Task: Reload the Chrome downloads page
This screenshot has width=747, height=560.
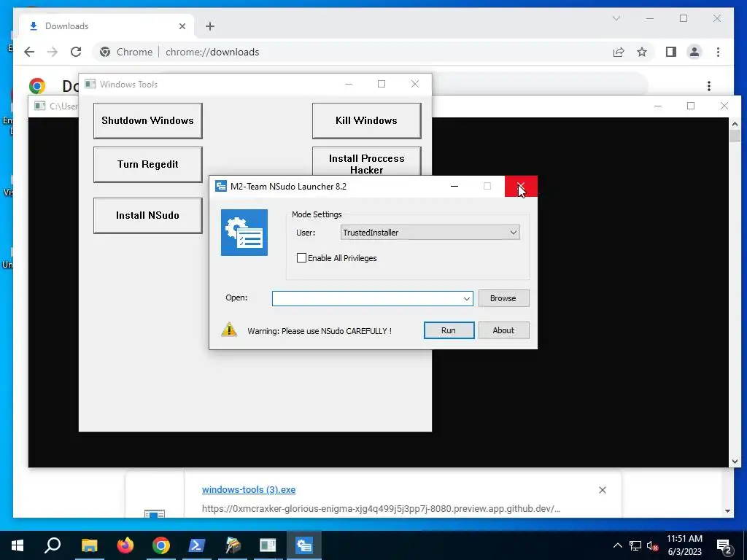Action: point(76,52)
